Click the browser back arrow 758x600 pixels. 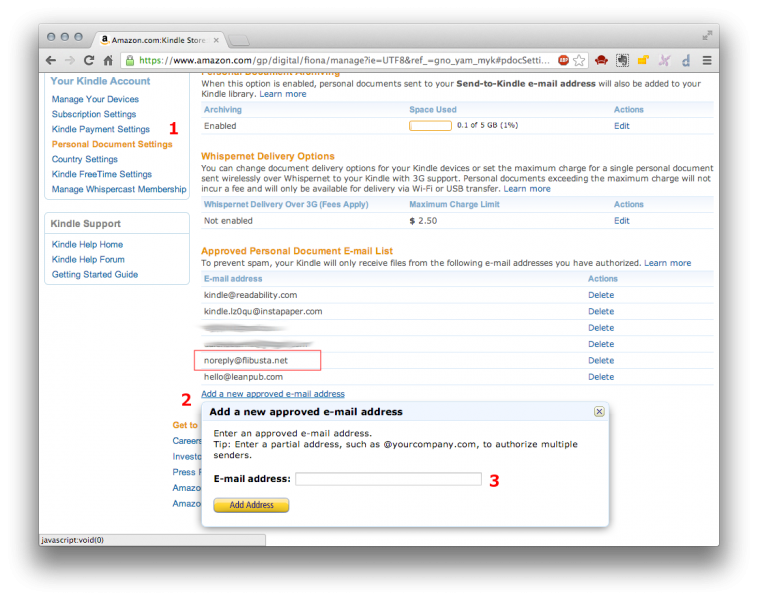50,60
